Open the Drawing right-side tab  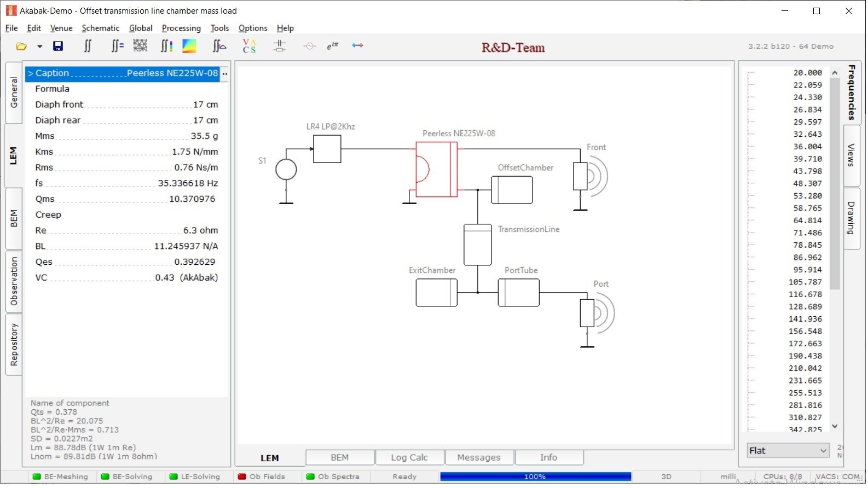(852, 218)
